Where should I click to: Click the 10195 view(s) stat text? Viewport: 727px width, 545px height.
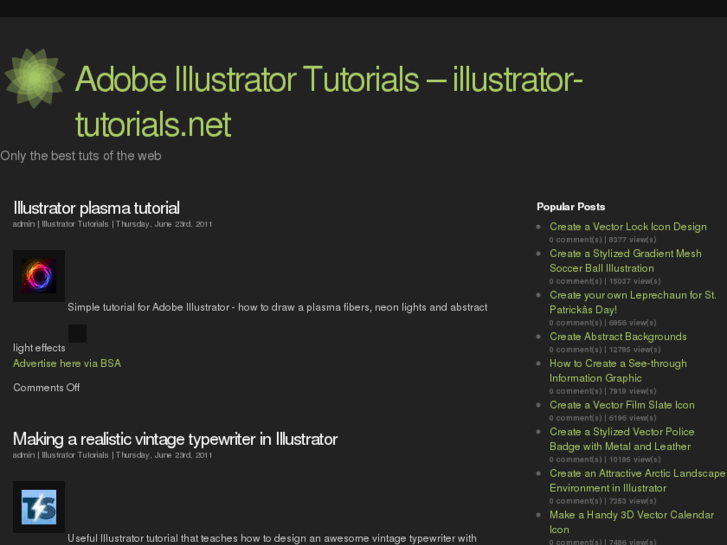(x=635, y=460)
